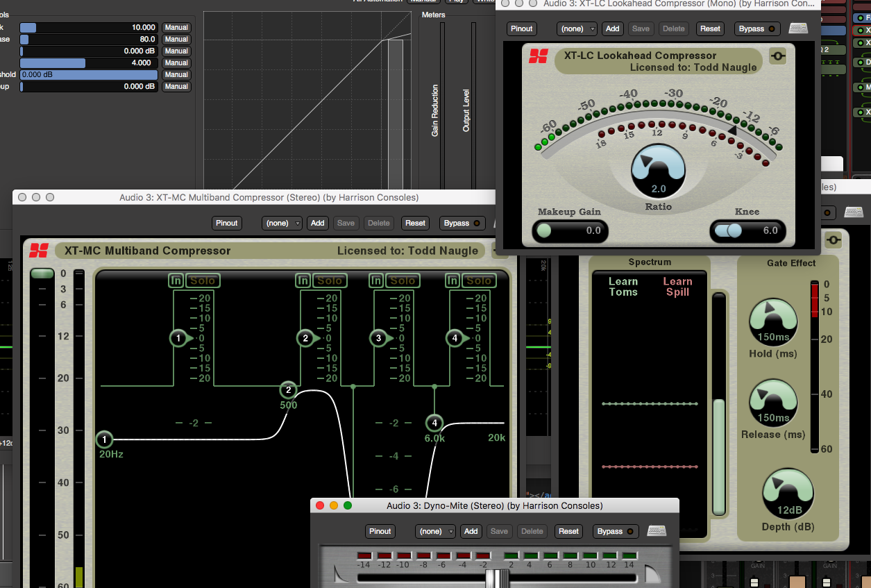The image size is (871, 588).
Task: Engage Bypass in the Dyno-Mite window
Action: [x=615, y=530]
